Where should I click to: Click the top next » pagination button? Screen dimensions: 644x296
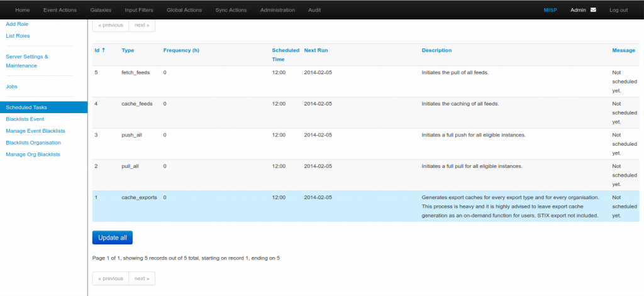pyautogui.click(x=142, y=25)
